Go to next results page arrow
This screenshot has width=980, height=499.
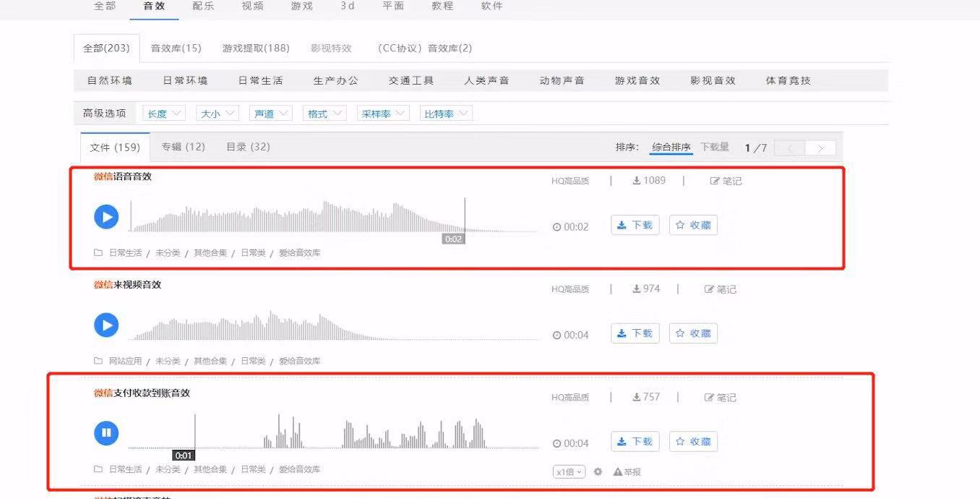(820, 148)
